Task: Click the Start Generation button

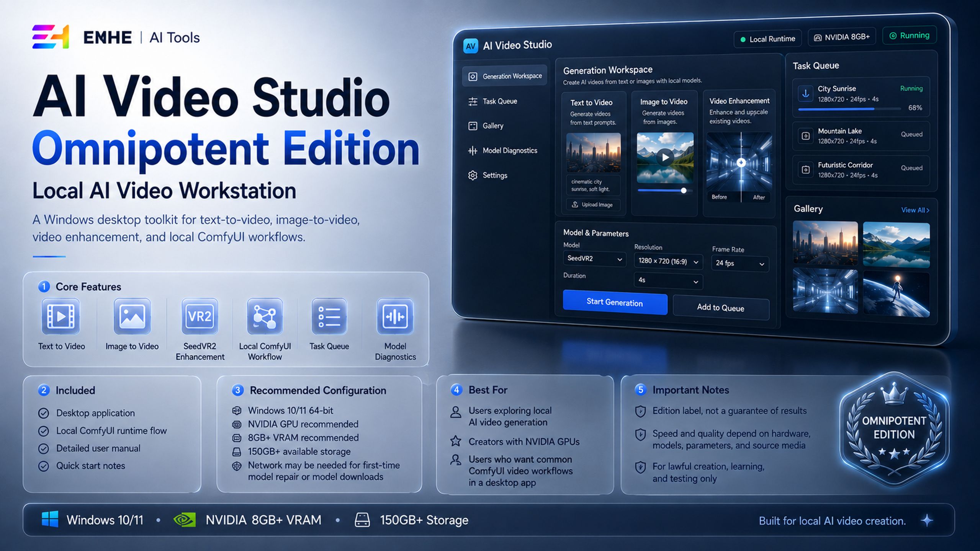Action: tap(615, 302)
